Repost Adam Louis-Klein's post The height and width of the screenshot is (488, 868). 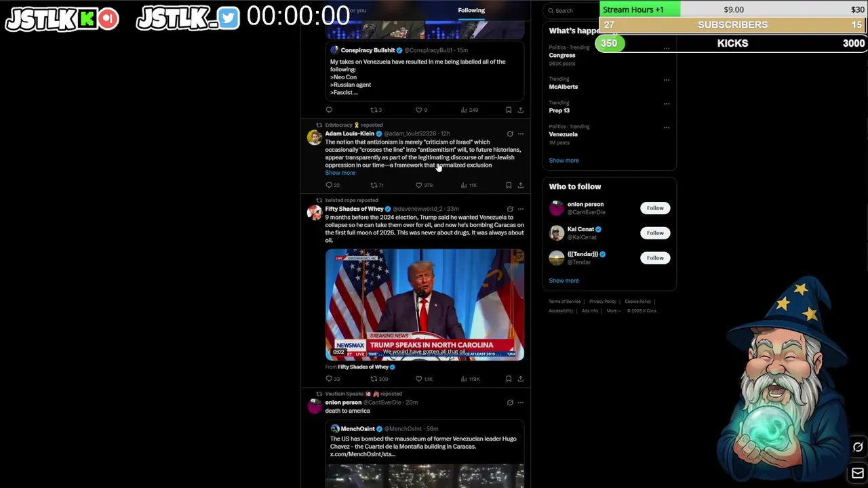point(376,185)
